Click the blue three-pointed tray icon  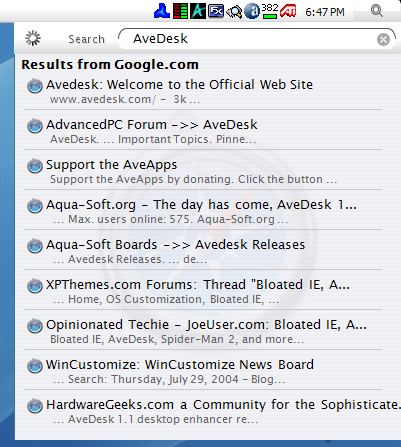click(162, 11)
